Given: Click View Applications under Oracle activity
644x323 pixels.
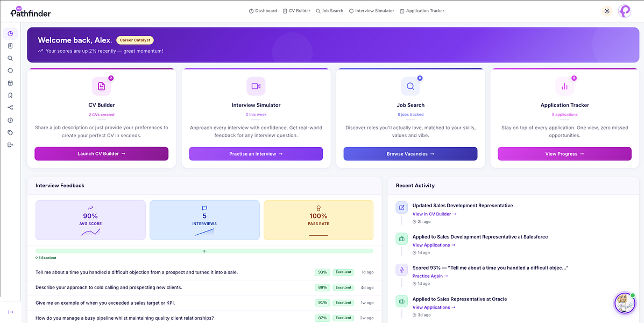Looking at the screenshot, I should click(434, 307).
